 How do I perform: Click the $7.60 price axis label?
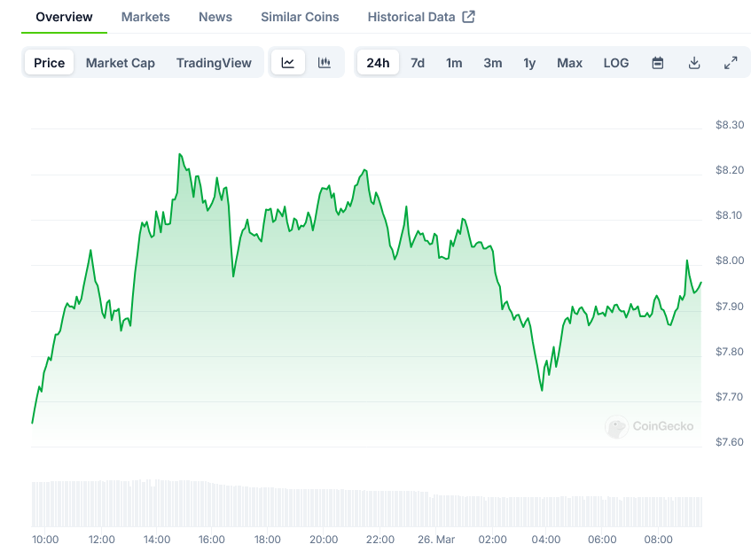coord(730,442)
